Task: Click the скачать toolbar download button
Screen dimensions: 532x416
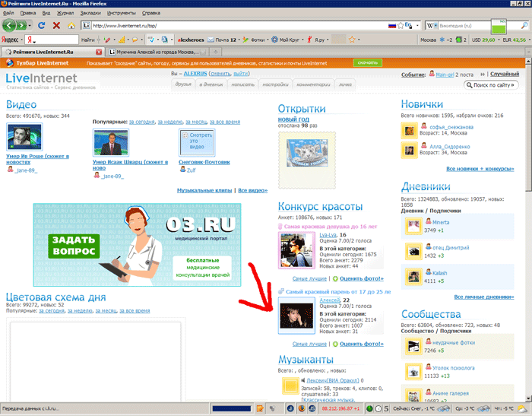Action: (368, 63)
